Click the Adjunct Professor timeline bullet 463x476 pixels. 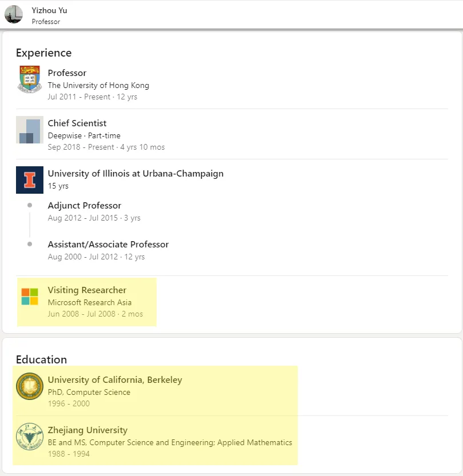[x=30, y=205]
